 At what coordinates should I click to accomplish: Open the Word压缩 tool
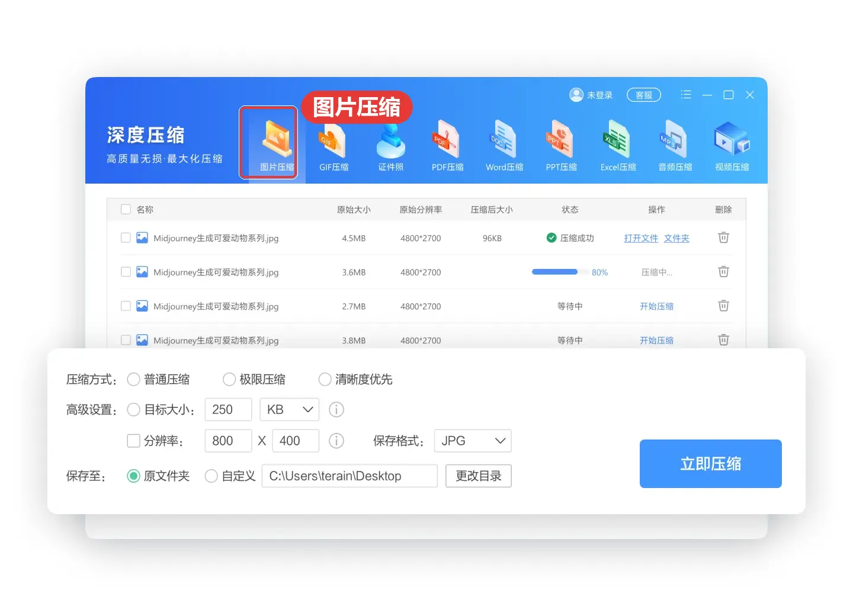coord(504,145)
